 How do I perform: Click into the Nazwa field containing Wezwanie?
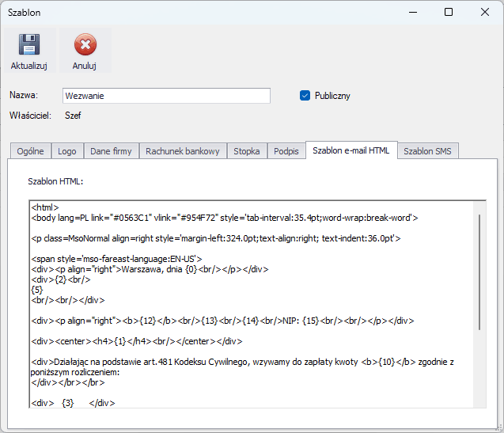(x=166, y=96)
